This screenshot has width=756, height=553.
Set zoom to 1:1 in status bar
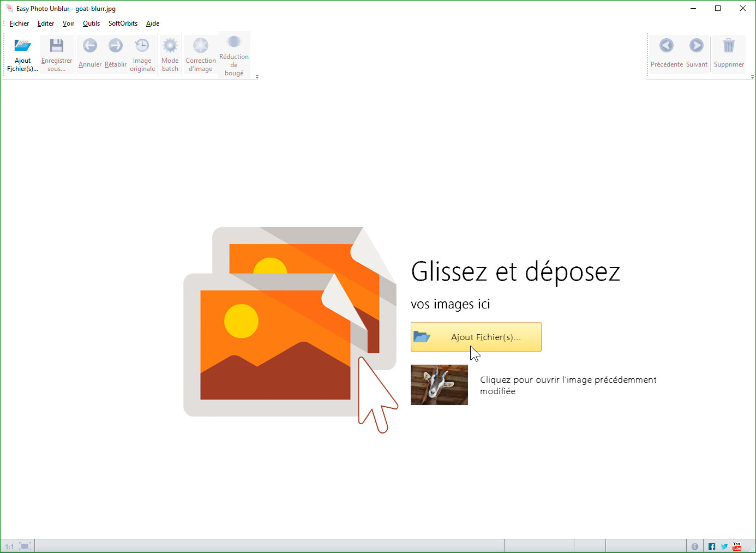tap(9, 546)
